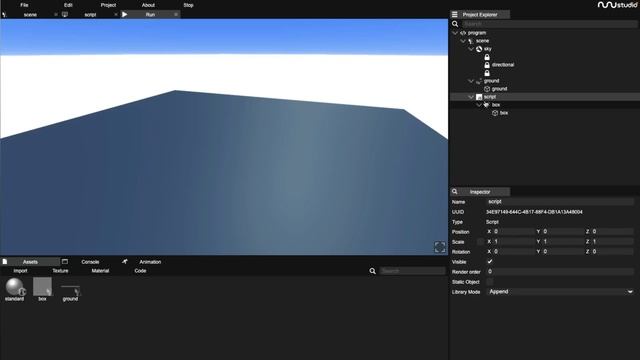This screenshot has height=360, width=640.
Task: Open the Texture menu in Assets
Action: [60, 271]
